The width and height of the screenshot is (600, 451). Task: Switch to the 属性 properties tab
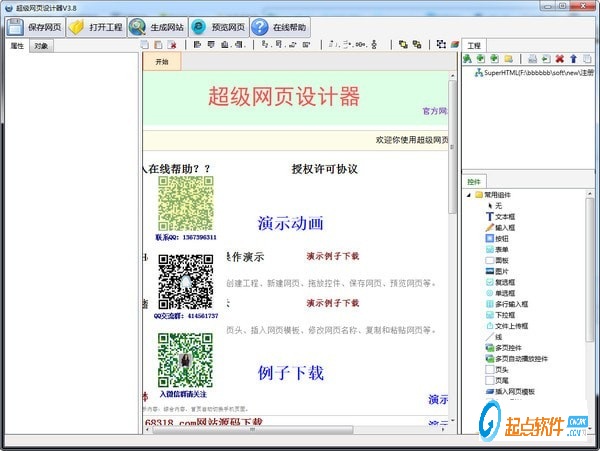point(17,46)
